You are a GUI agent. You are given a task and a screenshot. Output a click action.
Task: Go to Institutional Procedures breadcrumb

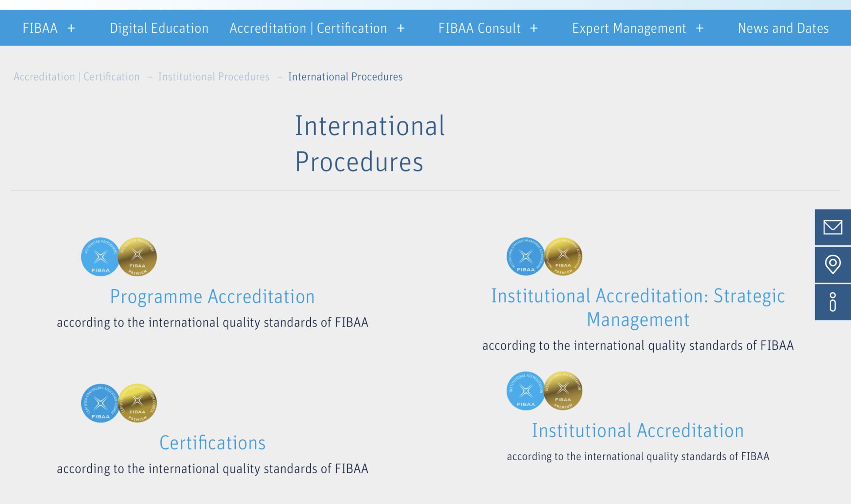[x=214, y=77]
